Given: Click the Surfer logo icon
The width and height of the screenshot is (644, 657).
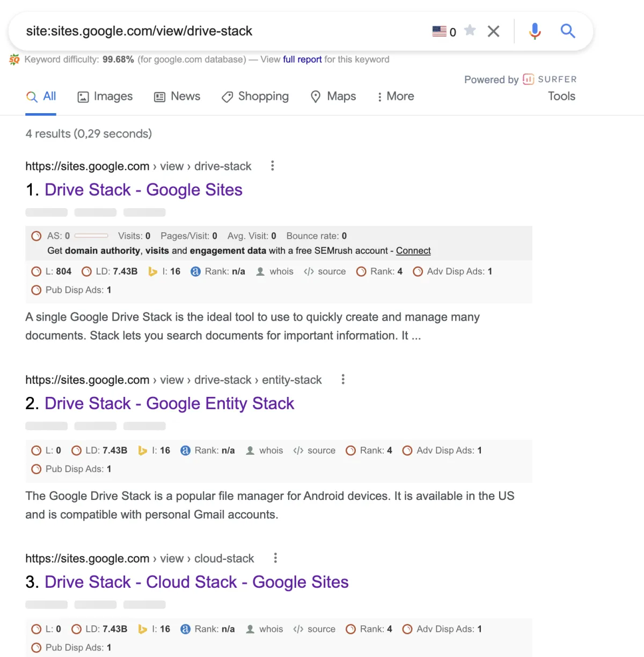Looking at the screenshot, I should click(x=528, y=79).
